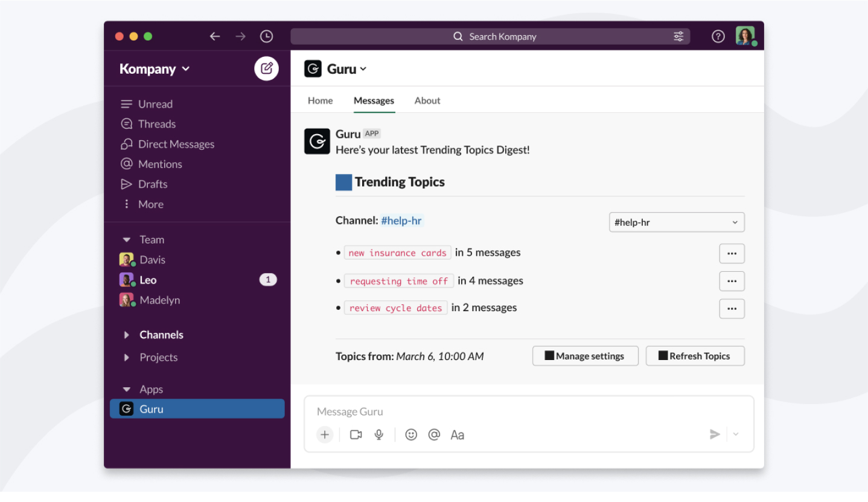Viewport: 868px width, 502px height.
Task: Click the 'review cycle dates' topic tag
Action: pos(396,308)
